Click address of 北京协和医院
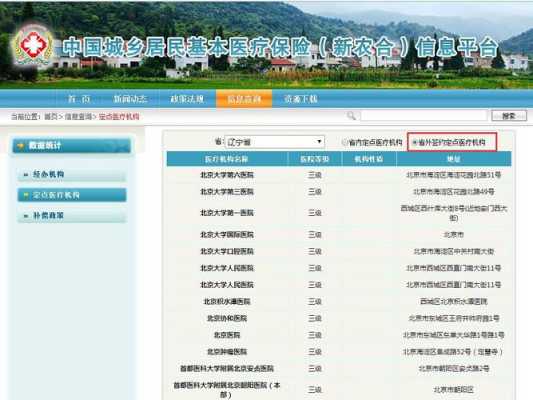533x400 pixels. pyautogui.click(x=453, y=318)
